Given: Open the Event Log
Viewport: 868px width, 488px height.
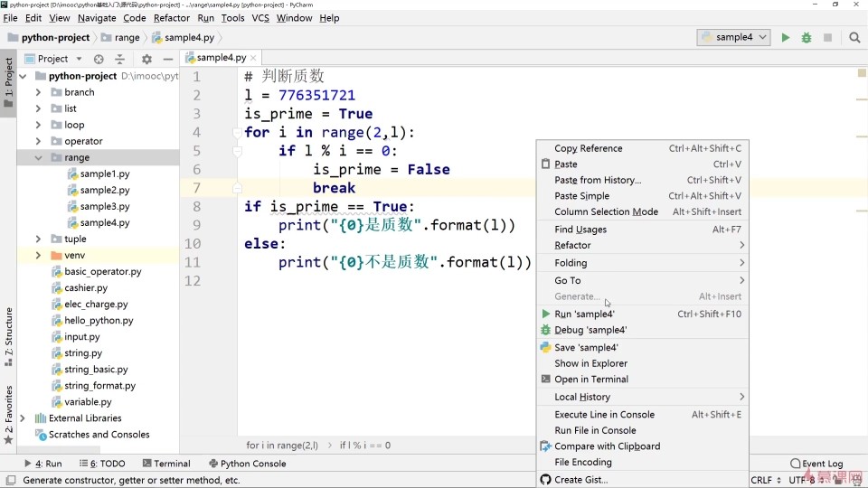Looking at the screenshot, I should pyautogui.click(x=816, y=464).
